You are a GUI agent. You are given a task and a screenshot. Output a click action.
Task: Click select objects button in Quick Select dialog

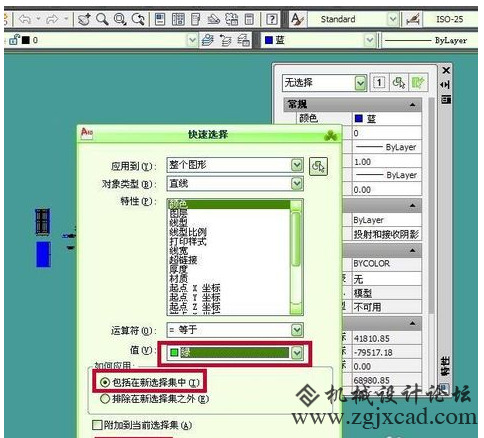(x=318, y=166)
